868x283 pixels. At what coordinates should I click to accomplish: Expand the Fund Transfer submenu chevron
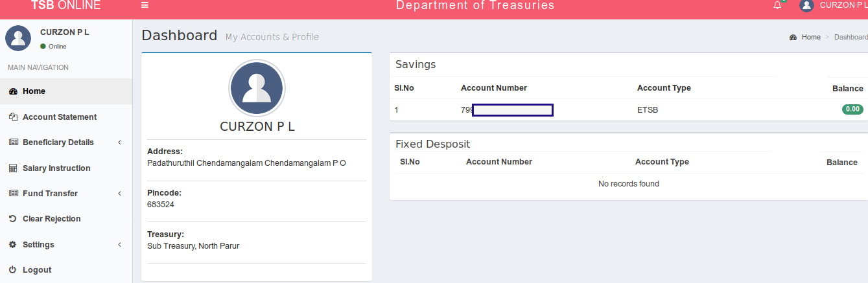(120, 194)
